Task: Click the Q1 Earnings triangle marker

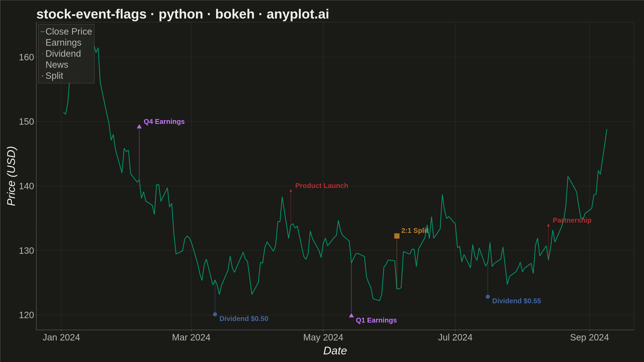Action: pyautogui.click(x=351, y=315)
